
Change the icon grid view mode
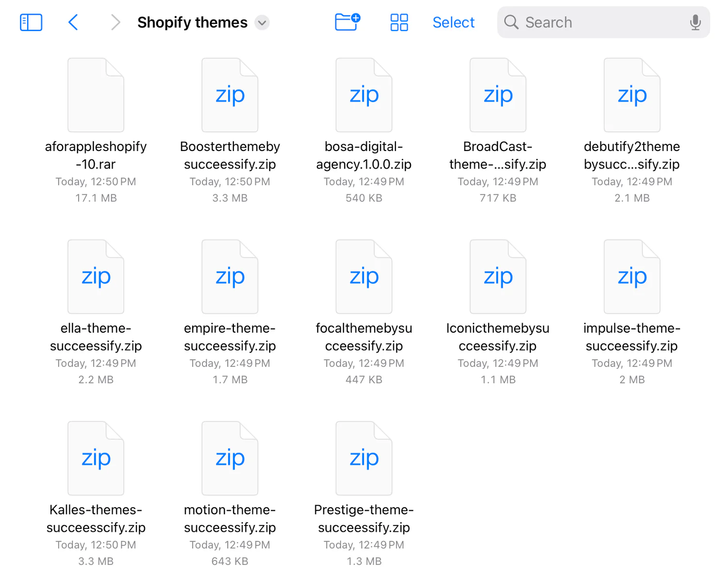399,22
